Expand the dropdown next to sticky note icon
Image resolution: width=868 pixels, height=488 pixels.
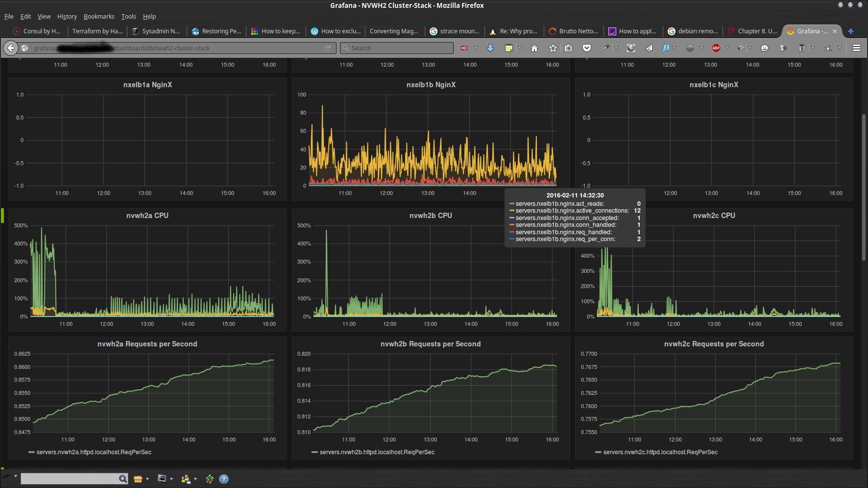click(x=520, y=48)
